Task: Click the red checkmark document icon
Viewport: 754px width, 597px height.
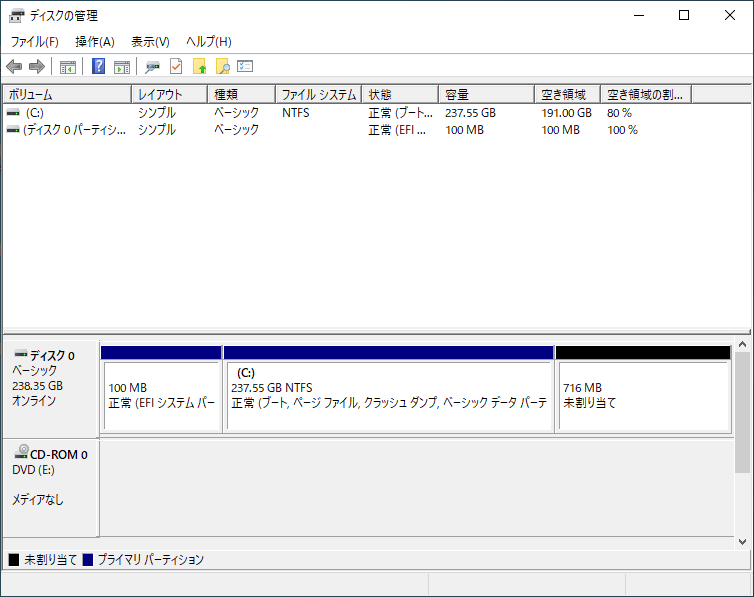Action: tap(176, 67)
